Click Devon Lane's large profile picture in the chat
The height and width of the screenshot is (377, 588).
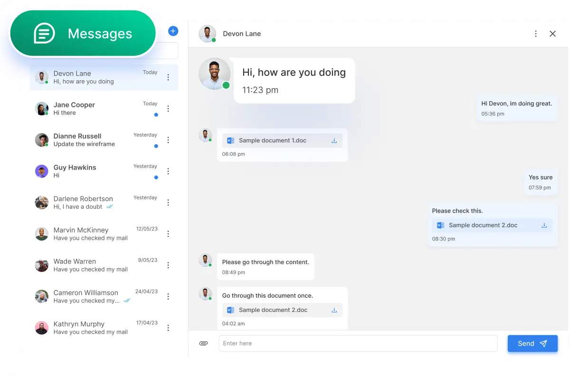215,74
